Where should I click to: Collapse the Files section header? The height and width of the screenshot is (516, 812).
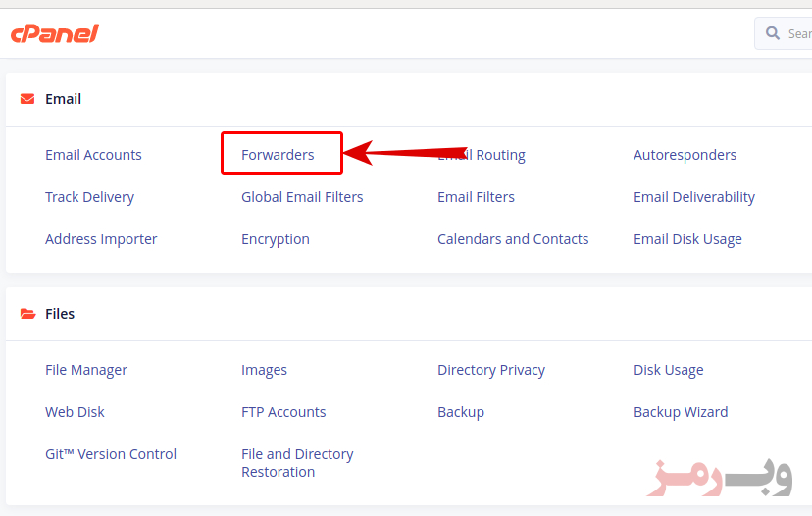pyautogui.click(x=409, y=314)
